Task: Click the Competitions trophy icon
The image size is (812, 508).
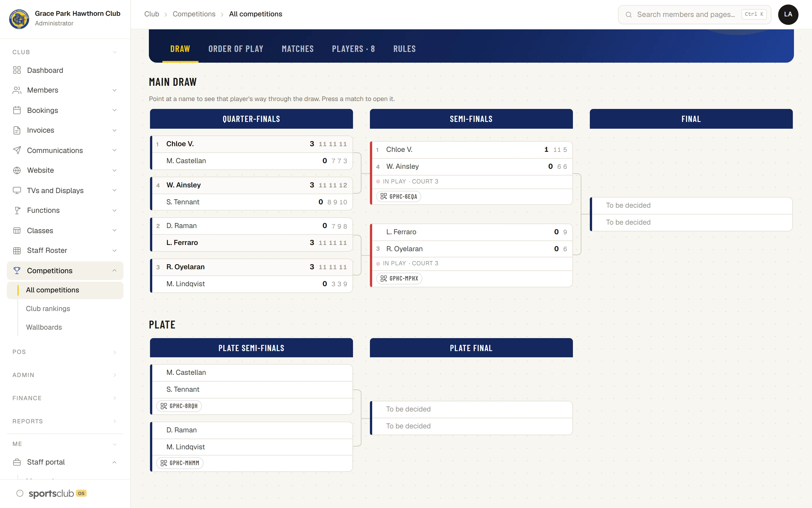Action: [x=17, y=270]
